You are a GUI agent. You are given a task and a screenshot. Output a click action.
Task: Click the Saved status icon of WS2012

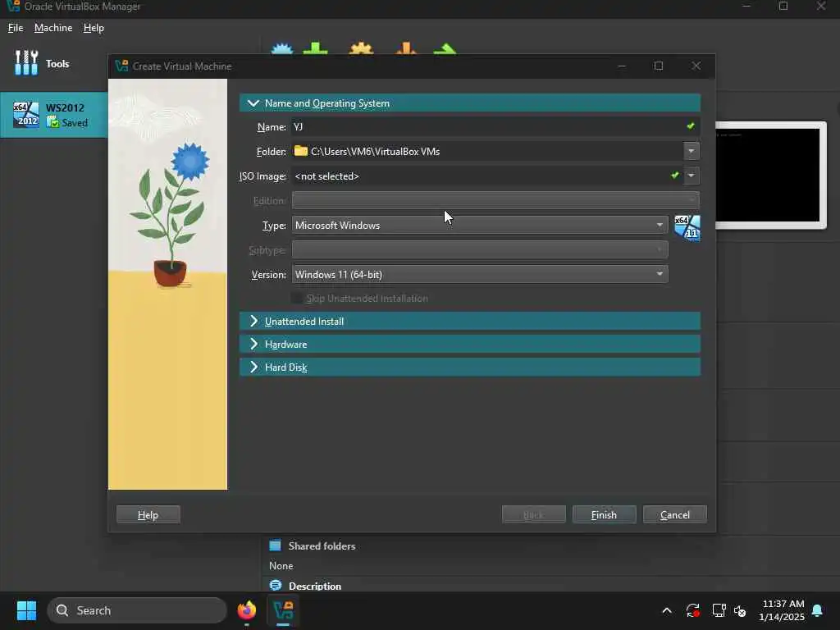pyautogui.click(x=52, y=122)
